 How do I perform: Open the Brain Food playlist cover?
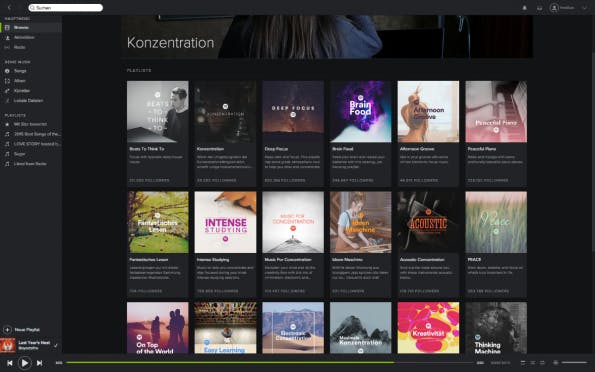click(x=360, y=112)
